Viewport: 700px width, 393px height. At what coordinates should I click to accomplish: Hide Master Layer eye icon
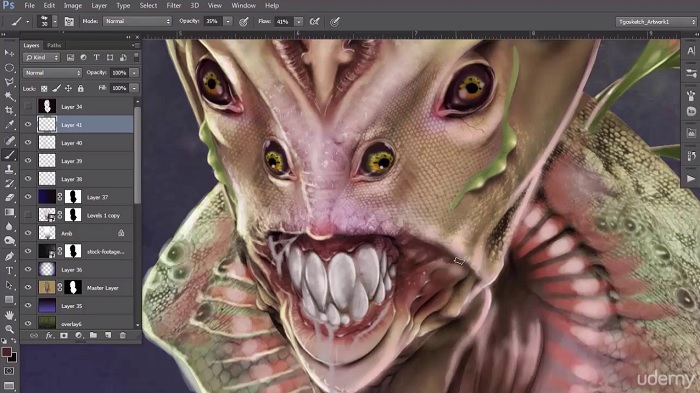click(x=28, y=288)
